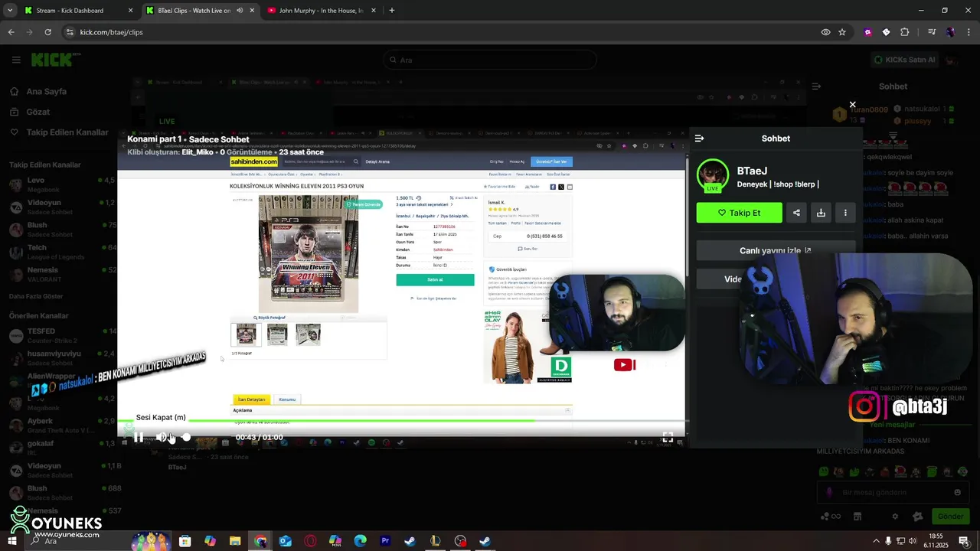Click the Gönder chat send button
980x551 pixels.
(x=950, y=516)
